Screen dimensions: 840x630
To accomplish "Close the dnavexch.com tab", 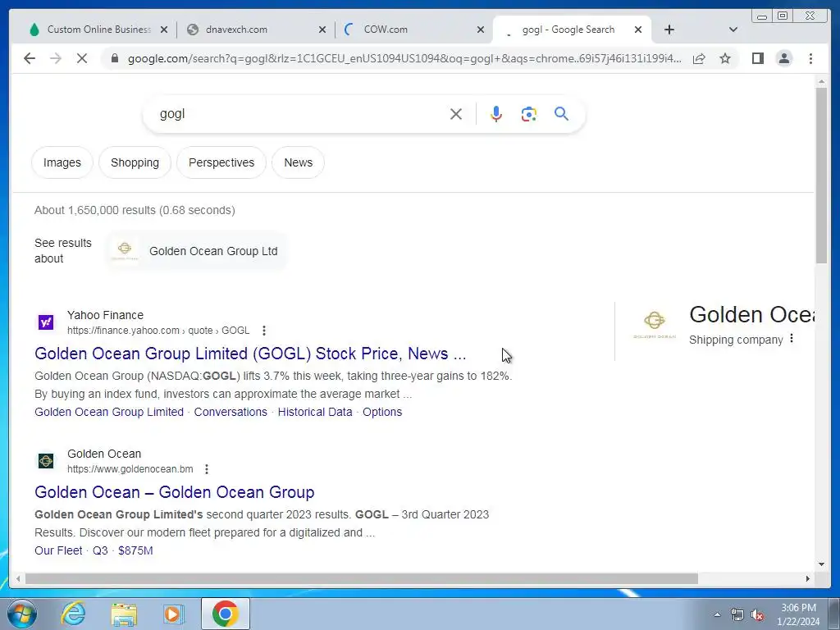I will [322, 30].
